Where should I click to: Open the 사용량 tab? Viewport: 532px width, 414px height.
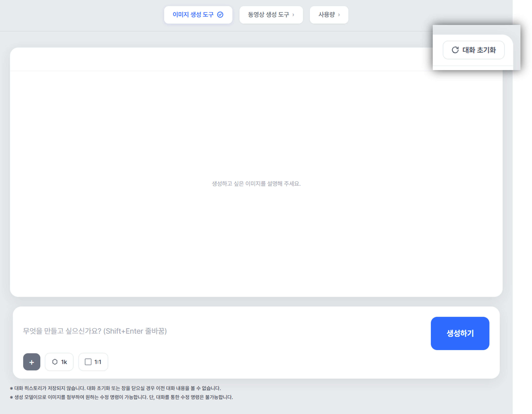click(329, 15)
